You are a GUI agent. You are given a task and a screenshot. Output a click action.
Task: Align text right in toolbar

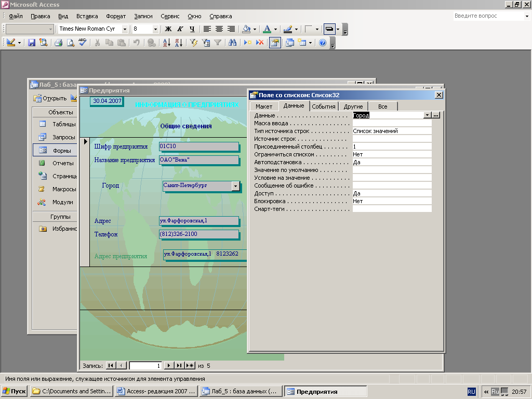tap(231, 29)
